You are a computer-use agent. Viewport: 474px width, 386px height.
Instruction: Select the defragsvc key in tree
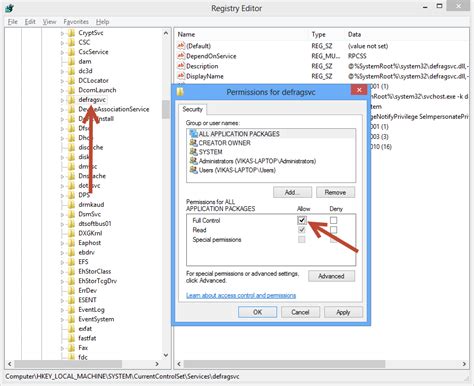92,100
